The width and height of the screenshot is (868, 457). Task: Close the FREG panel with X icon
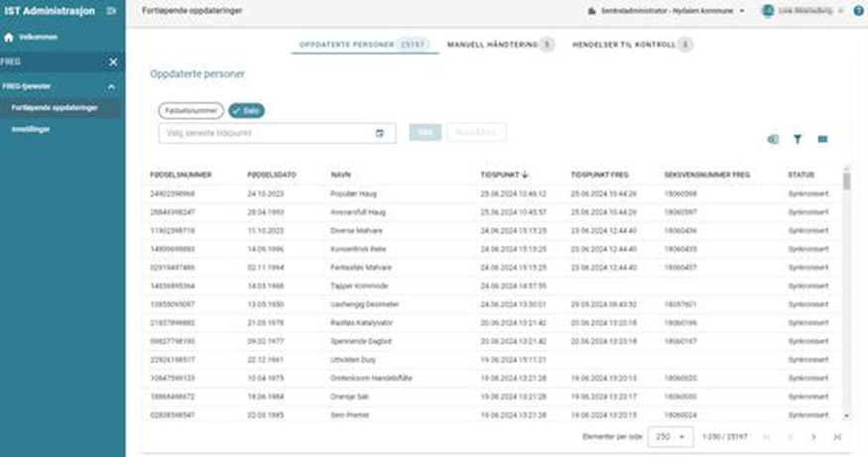112,61
